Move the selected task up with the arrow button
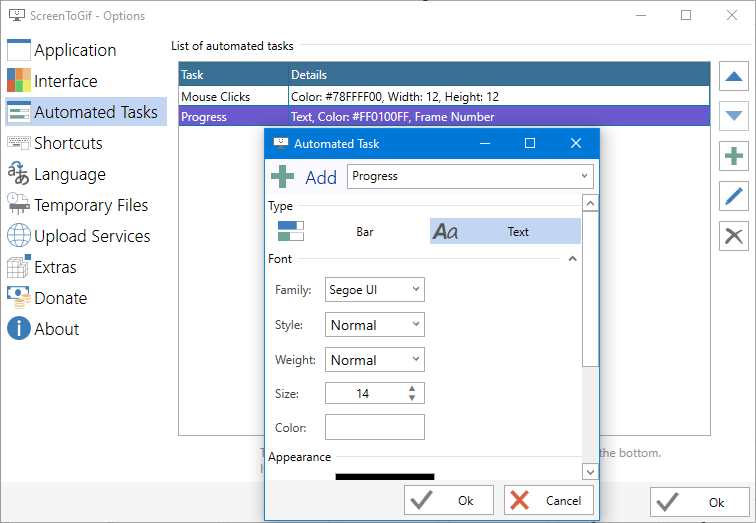 [x=733, y=76]
